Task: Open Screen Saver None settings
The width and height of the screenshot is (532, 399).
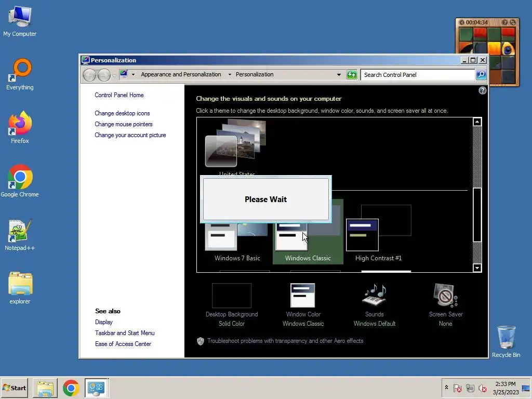Action: (446, 305)
